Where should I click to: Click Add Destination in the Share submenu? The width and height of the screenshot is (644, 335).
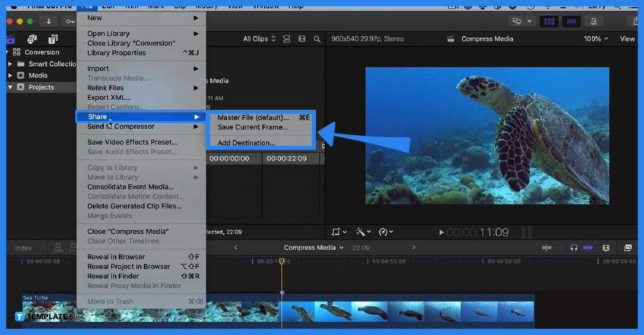pyautogui.click(x=246, y=142)
